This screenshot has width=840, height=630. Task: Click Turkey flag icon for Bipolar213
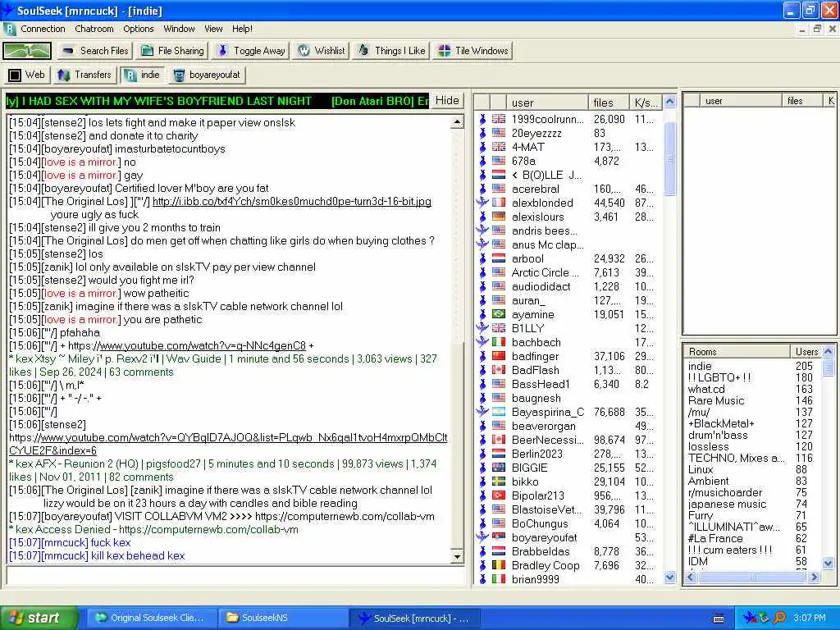point(499,495)
